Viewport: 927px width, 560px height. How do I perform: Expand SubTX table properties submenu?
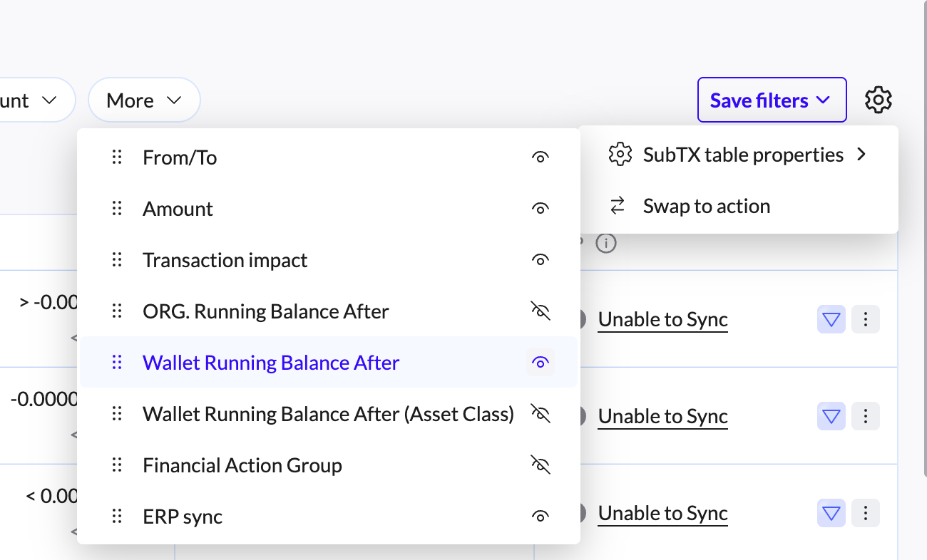click(x=738, y=155)
